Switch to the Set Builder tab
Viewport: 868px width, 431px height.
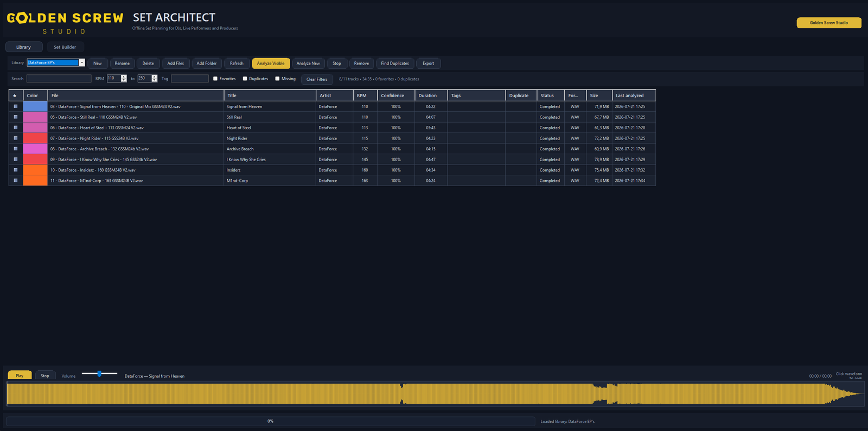click(65, 47)
